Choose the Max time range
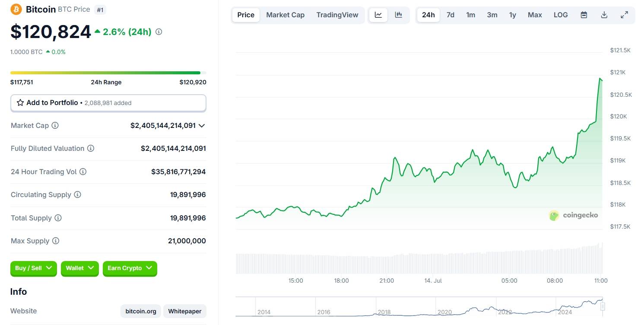 click(x=535, y=15)
